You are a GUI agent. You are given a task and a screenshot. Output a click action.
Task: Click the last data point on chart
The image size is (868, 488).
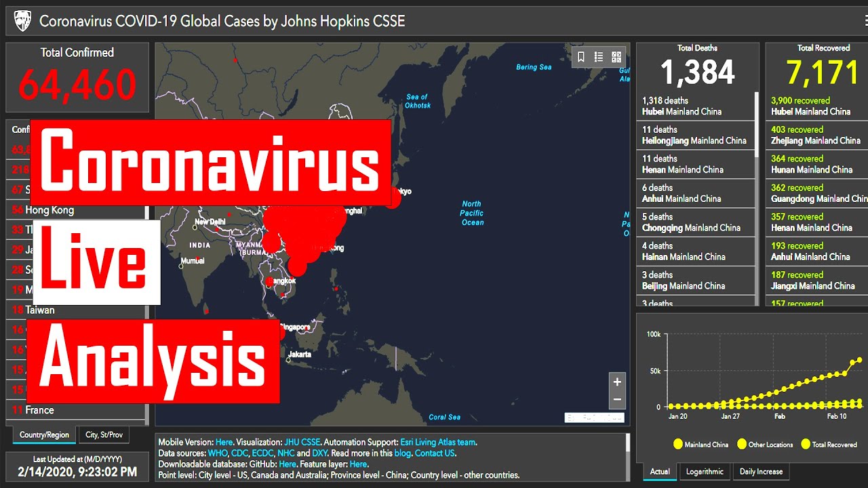(x=861, y=359)
